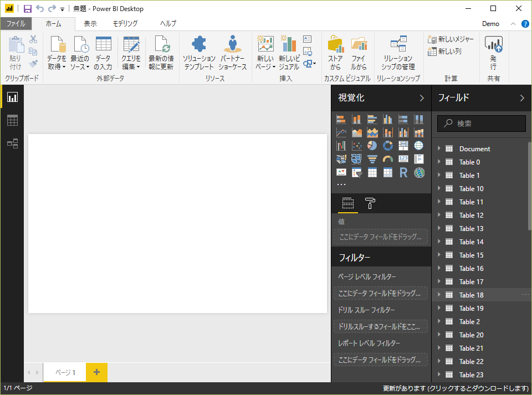Viewport: 532px width, 395px height.
Task: Switch to モデリング ribbon tab
Action: coord(125,24)
